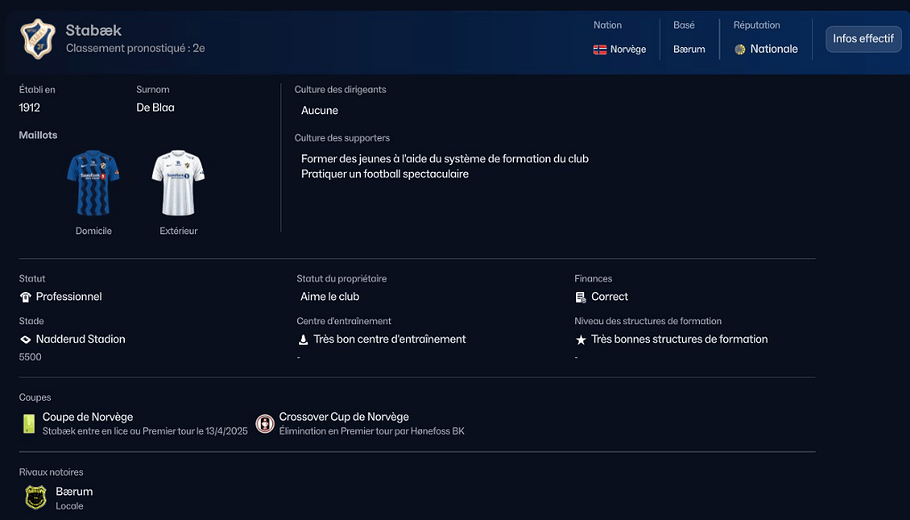This screenshot has height=520, width=910.
Task: Click the star icon for youth facilities
Action: click(581, 340)
